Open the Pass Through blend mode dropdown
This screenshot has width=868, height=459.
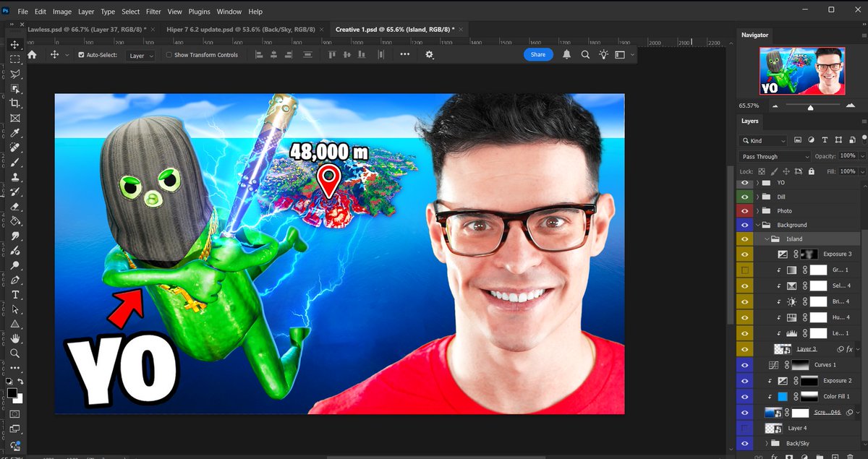(x=775, y=156)
